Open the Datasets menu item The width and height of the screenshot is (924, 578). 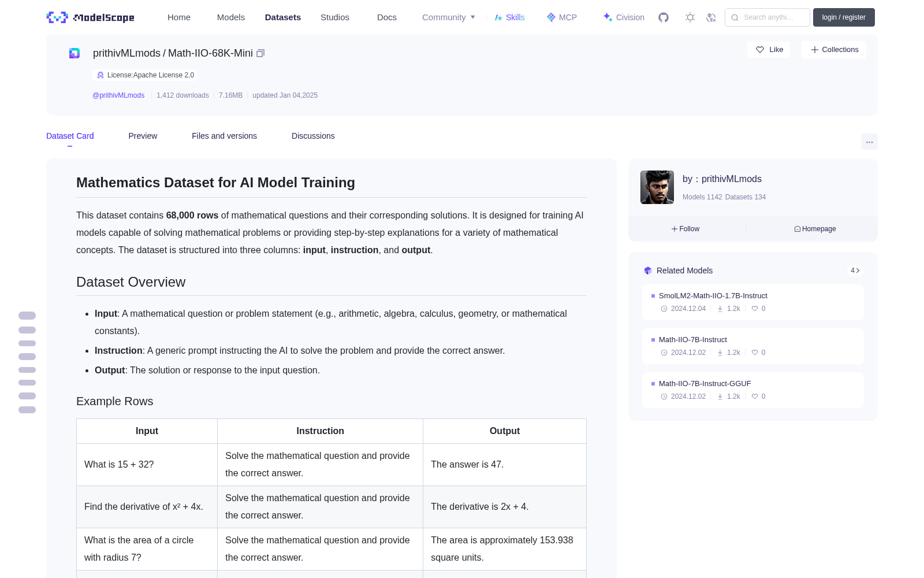click(x=283, y=17)
